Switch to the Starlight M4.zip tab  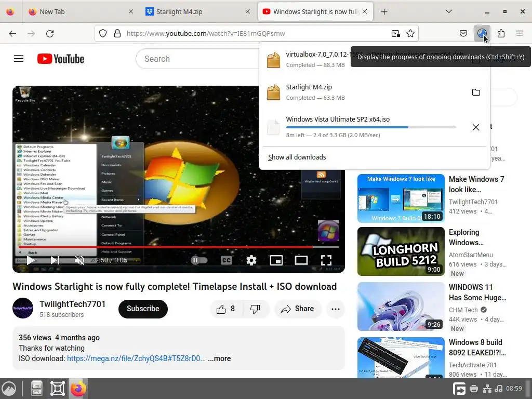197,11
